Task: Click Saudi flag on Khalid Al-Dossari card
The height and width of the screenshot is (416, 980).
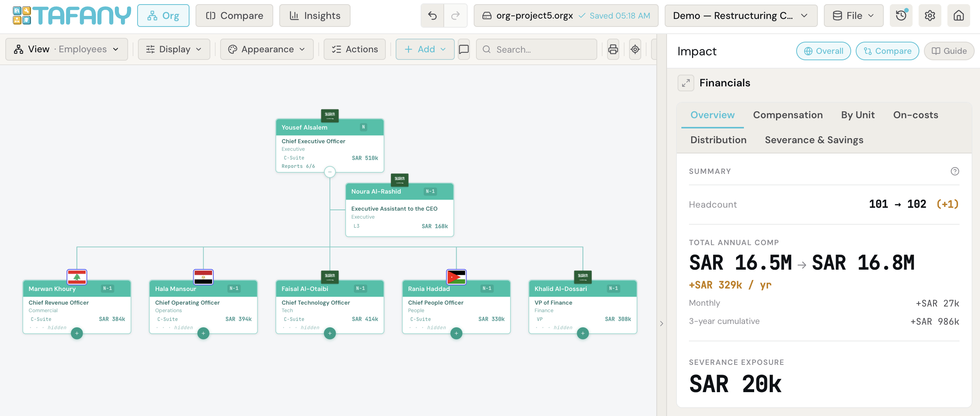Action: 583,277
